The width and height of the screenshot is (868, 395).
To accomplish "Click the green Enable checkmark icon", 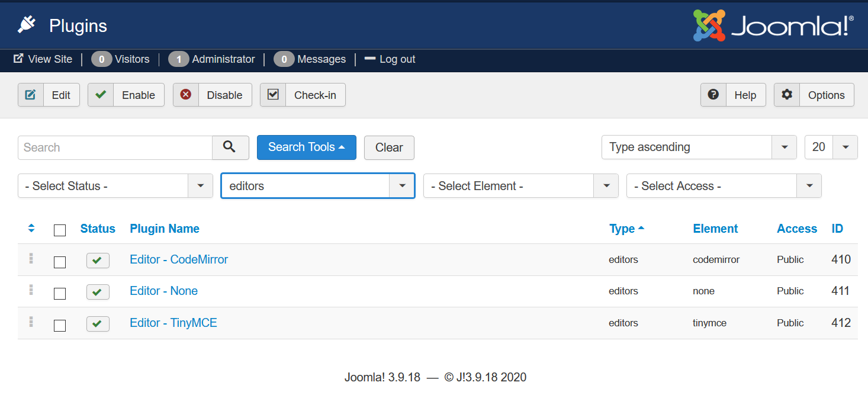I will tap(101, 95).
